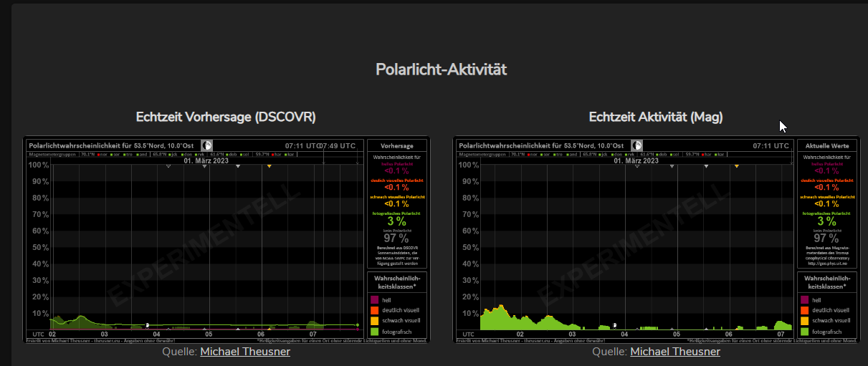The image size is (868, 366).
Task: Click the green '3 %' value in the Aktuelle Werte panel
Action: point(826,222)
